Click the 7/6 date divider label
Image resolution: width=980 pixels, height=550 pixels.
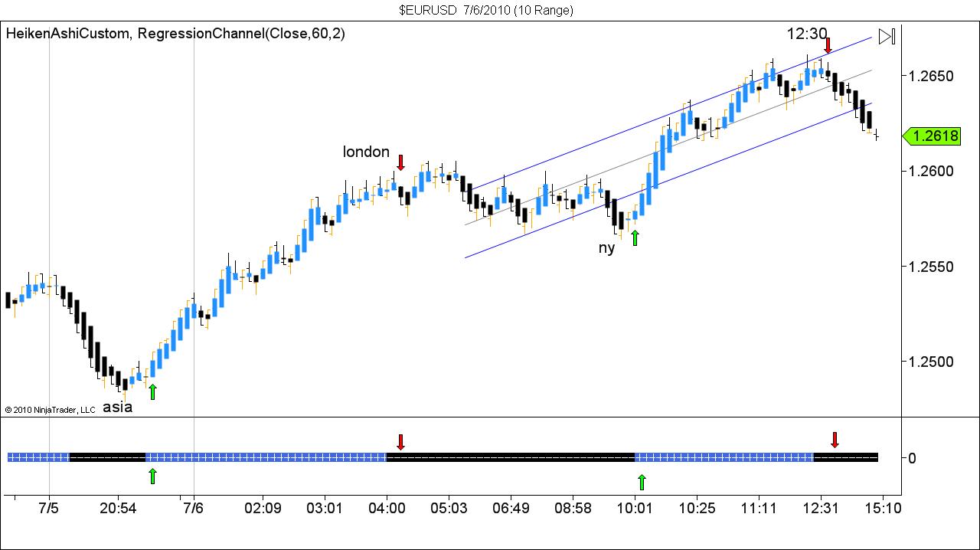click(x=194, y=508)
